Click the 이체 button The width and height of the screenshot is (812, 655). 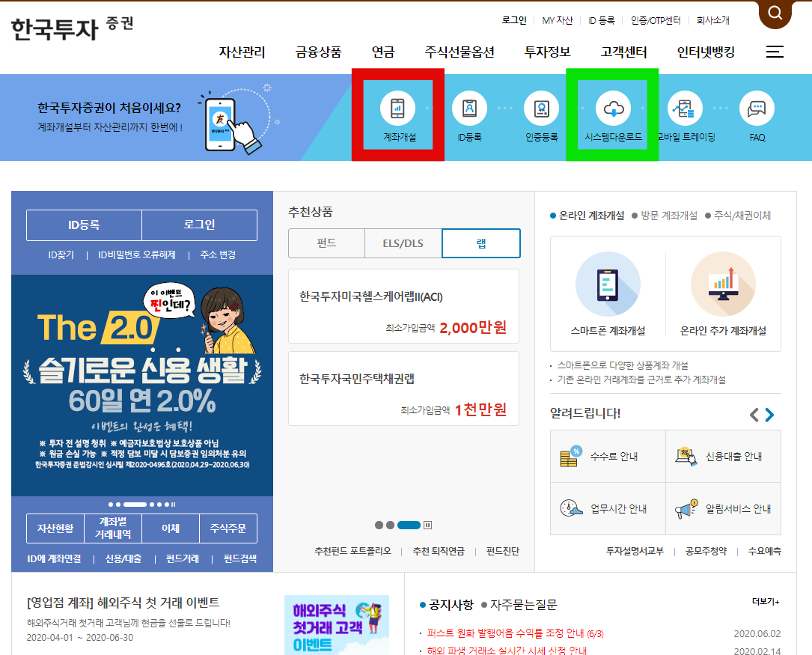(171, 528)
